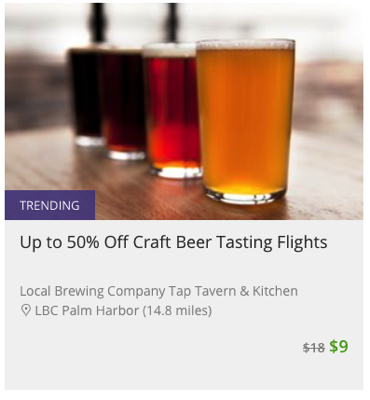This screenshot has width=370, height=400.
Task: Select the orange pale ale glass
Action: coord(246,122)
